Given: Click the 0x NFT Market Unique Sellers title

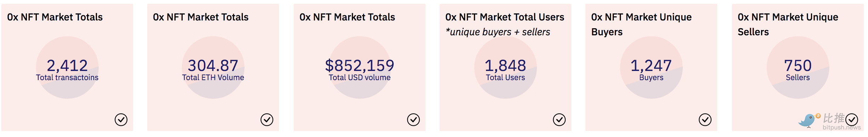Looking at the screenshot, I should click(x=788, y=24).
